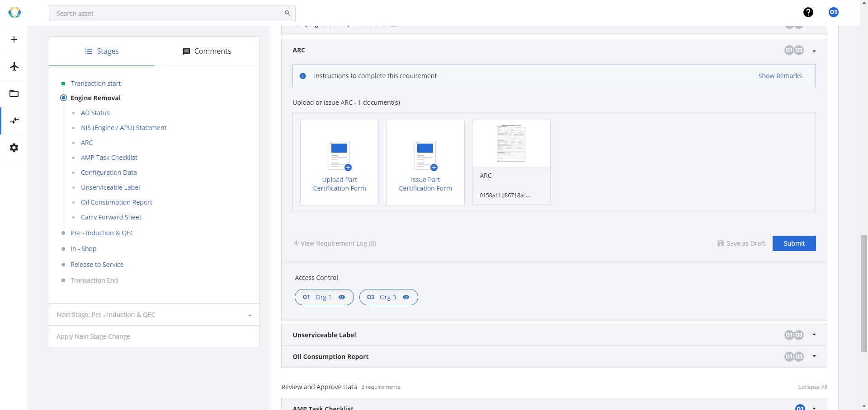The image size is (868, 410).
Task: Toggle visibility eye for Org 3
Action: click(x=406, y=297)
